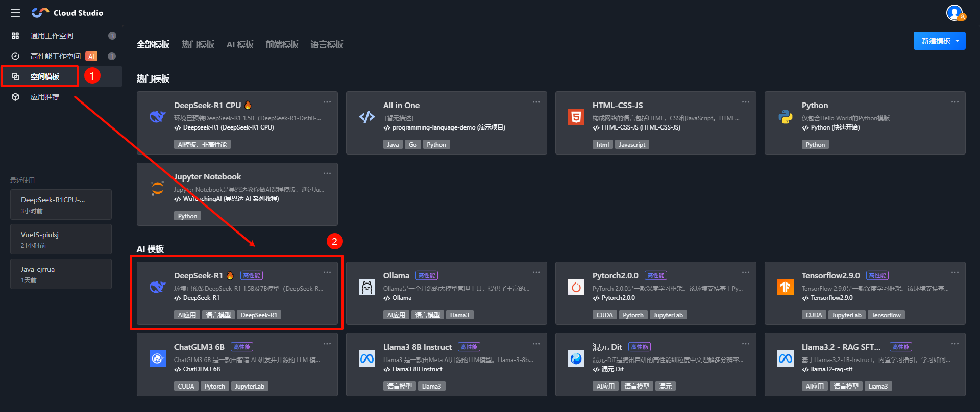Select 空间模板 in the sidebar
This screenshot has height=412, width=980.
pyautogui.click(x=61, y=76)
